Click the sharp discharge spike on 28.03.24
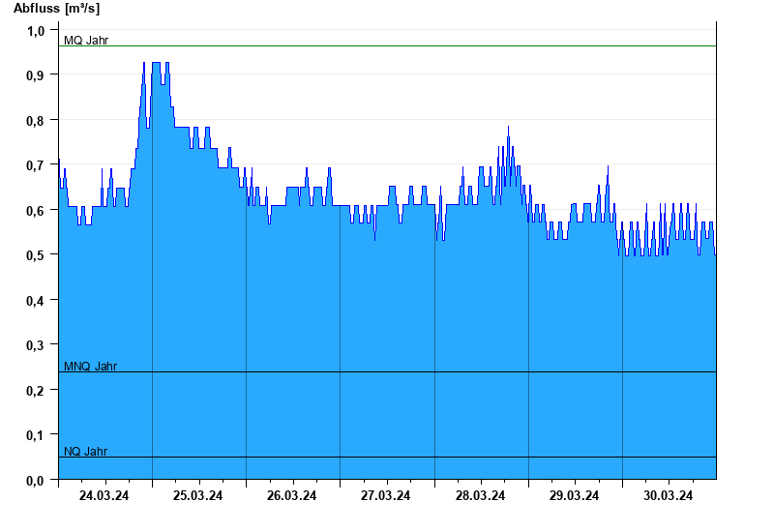774x532 pixels. coord(508,128)
